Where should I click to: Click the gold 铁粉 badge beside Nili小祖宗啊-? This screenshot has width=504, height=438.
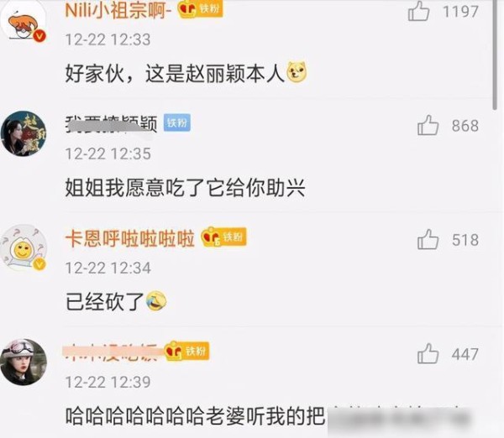[200, 8]
